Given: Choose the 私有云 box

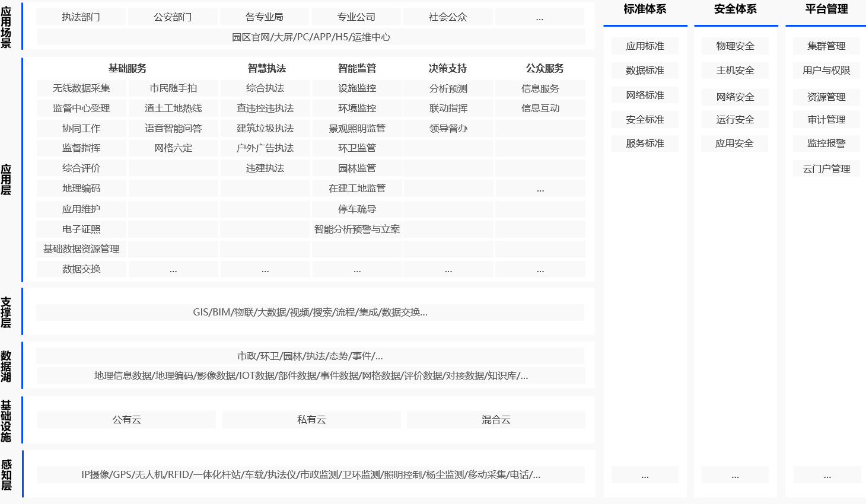Looking at the screenshot, I should pyautogui.click(x=311, y=420).
